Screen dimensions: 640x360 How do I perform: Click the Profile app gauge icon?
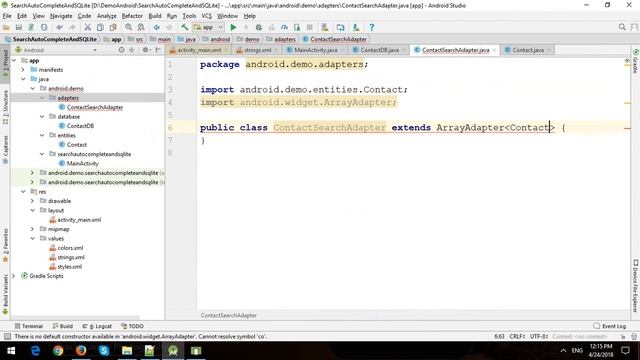point(284,27)
